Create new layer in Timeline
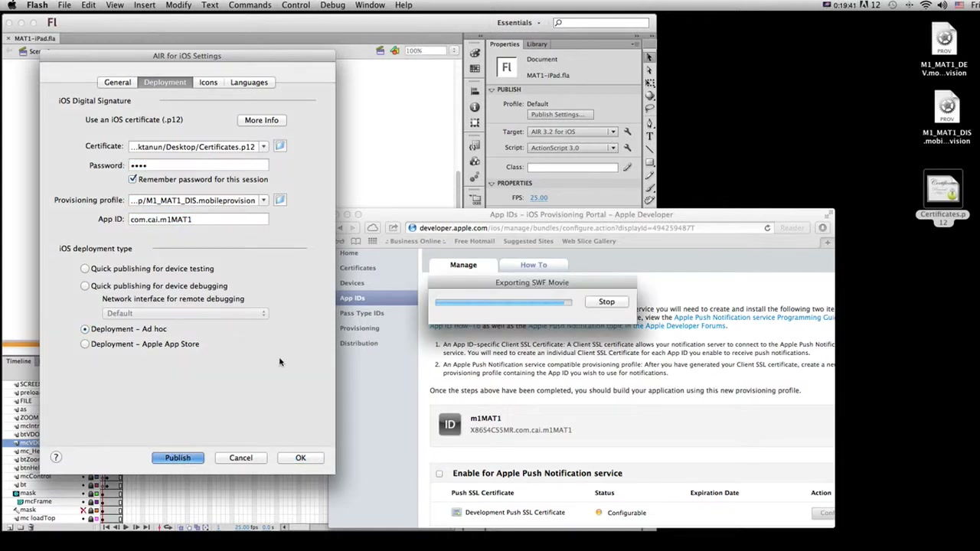Image resolution: width=980 pixels, height=551 pixels. tap(11, 527)
